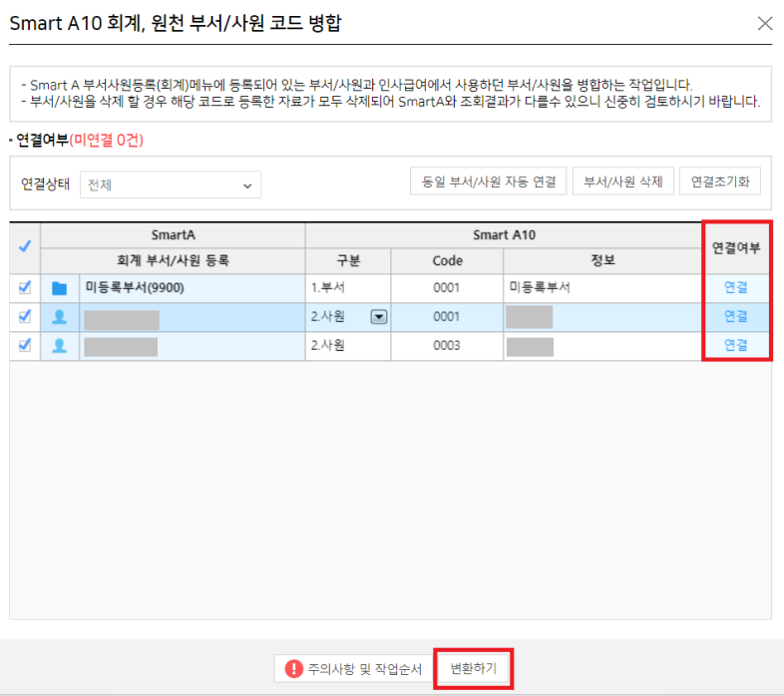The width and height of the screenshot is (784, 696).
Task: Close the 코드 병합 dialog with the X
Action: (x=764, y=23)
